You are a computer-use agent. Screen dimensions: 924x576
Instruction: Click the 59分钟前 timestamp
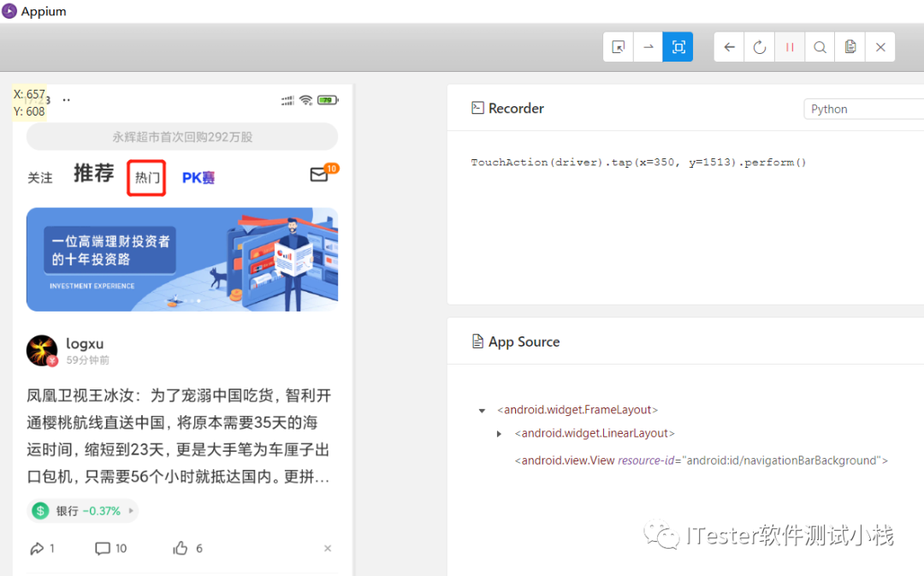coord(88,360)
